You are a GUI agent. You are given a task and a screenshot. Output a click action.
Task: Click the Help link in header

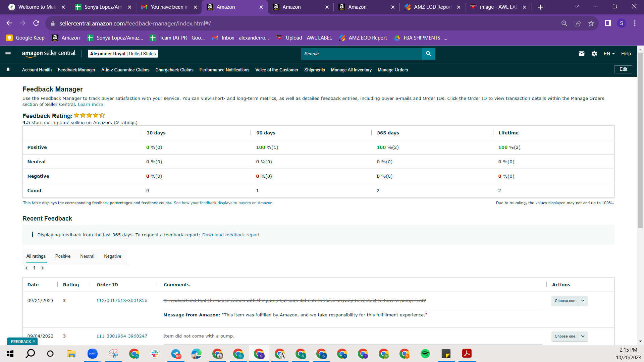tap(626, 54)
